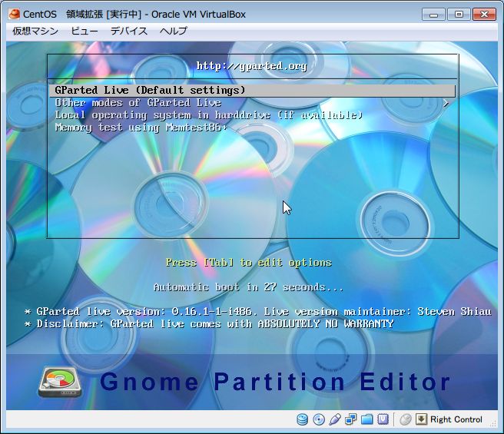Click the mouse integration status icon
The image size is (504, 434).
(x=406, y=419)
